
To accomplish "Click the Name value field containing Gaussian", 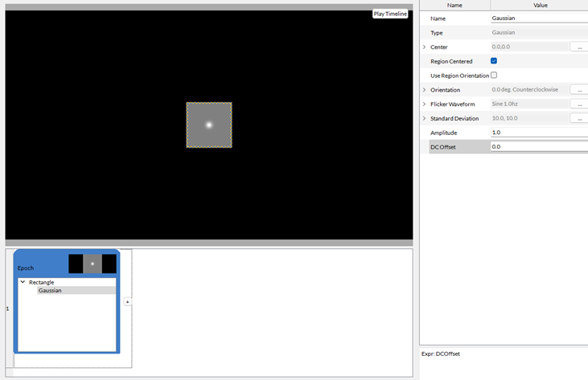I will pyautogui.click(x=538, y=18).
